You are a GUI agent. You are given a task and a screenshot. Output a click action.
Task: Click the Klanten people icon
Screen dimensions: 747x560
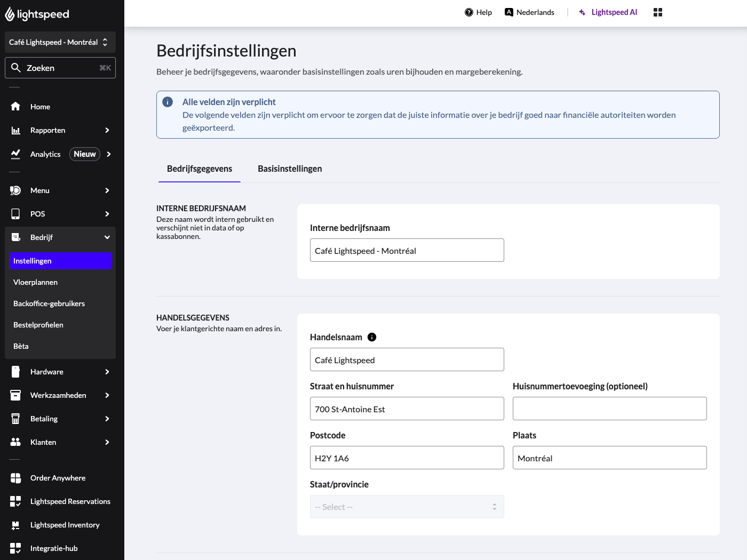click(x=15, y=442)
